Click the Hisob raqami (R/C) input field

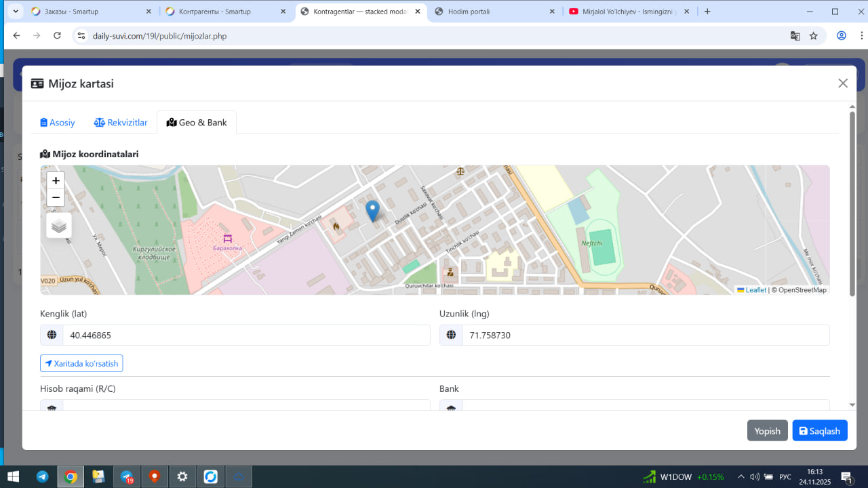pos(247,405)
